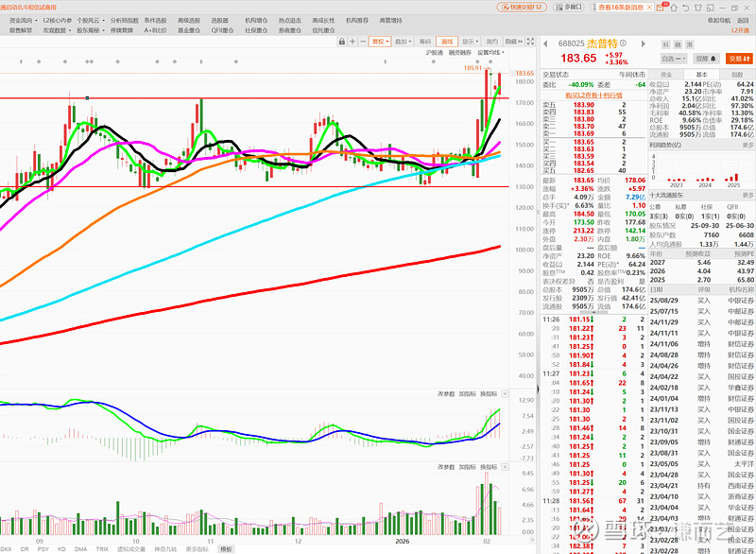This screenshot has height=554, width=756.
Task: Expand the 个股风云 menu
Action: [x=91, y=20]
